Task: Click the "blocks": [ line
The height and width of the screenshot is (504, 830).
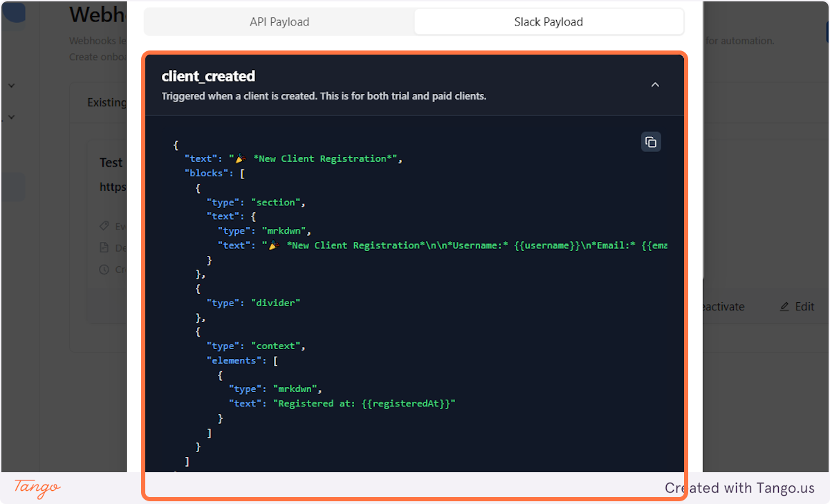Action: pyautogui.click(x=214, y=173)
